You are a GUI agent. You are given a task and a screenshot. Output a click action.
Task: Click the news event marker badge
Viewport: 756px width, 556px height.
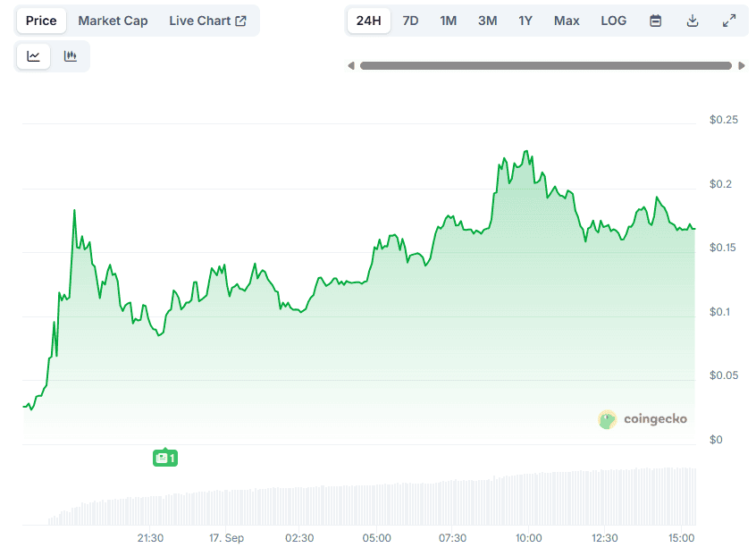coord(165,457)
